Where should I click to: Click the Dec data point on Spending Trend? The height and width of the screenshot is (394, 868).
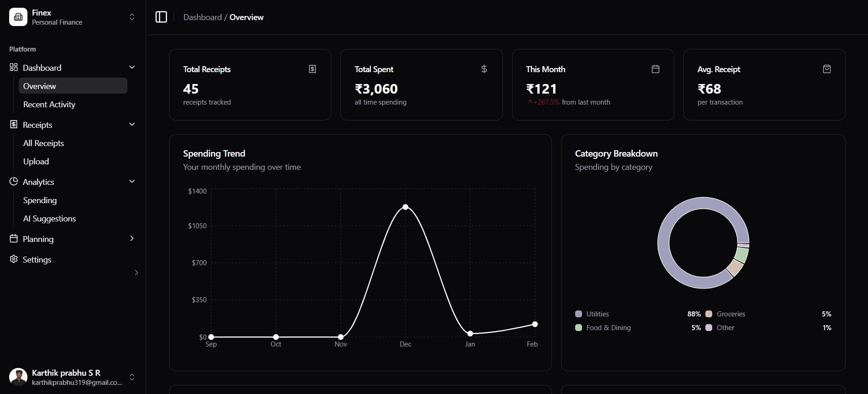405,207
